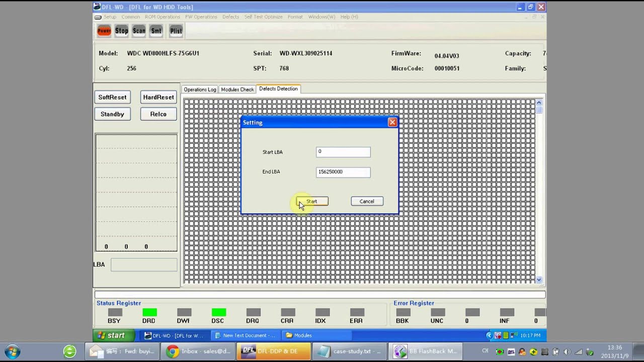Click the green DRD status indicator
This screenshot has width=644, height=362.
point(149,312)
